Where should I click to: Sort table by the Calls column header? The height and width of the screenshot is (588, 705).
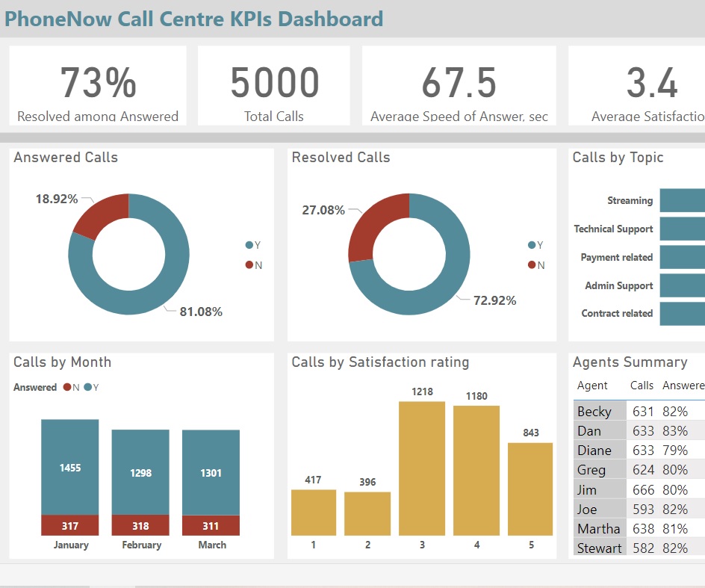pyautogui.click(x=642, y=386)
